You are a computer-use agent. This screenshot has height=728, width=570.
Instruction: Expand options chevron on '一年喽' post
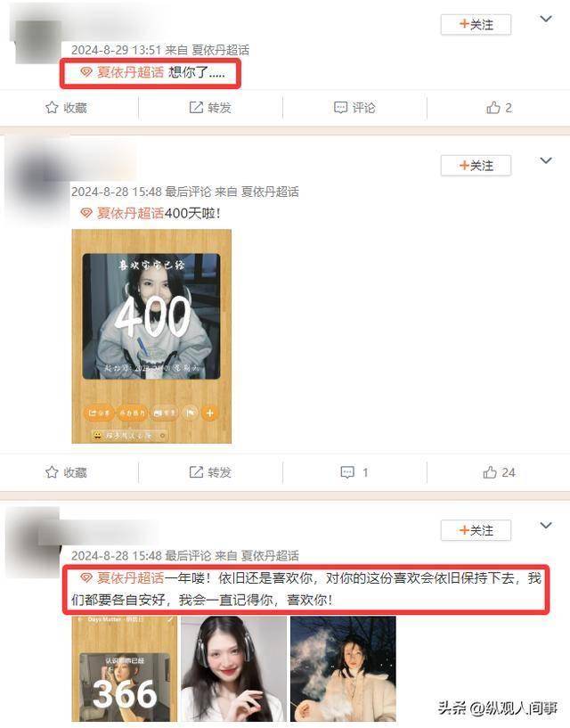pos(546,525)
